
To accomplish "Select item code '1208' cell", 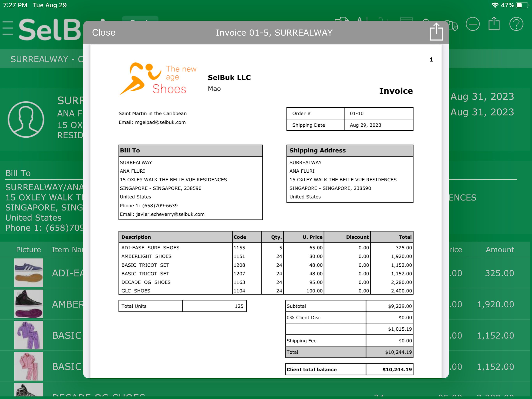I will pyautogui.click(x=239, y=265).
